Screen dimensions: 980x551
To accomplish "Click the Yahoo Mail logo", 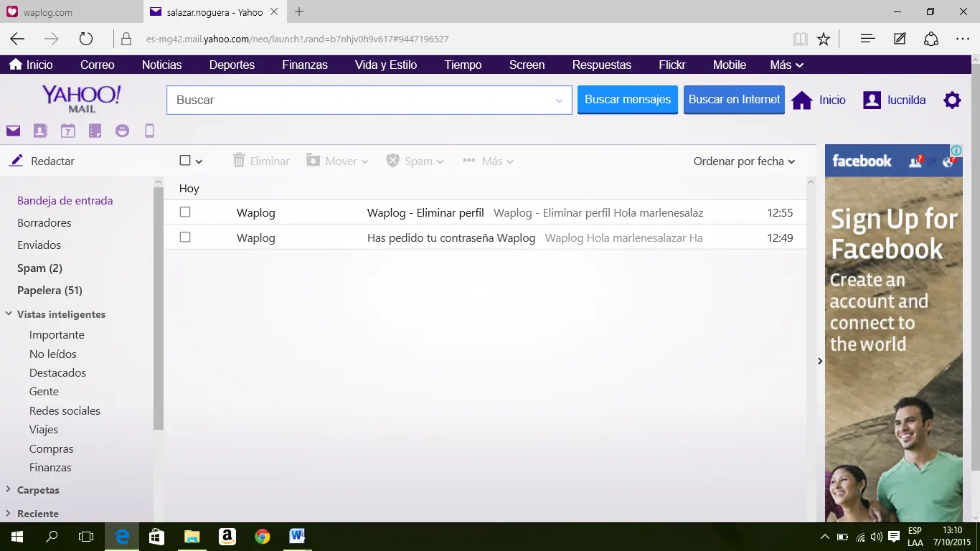I will pos(81,99).
